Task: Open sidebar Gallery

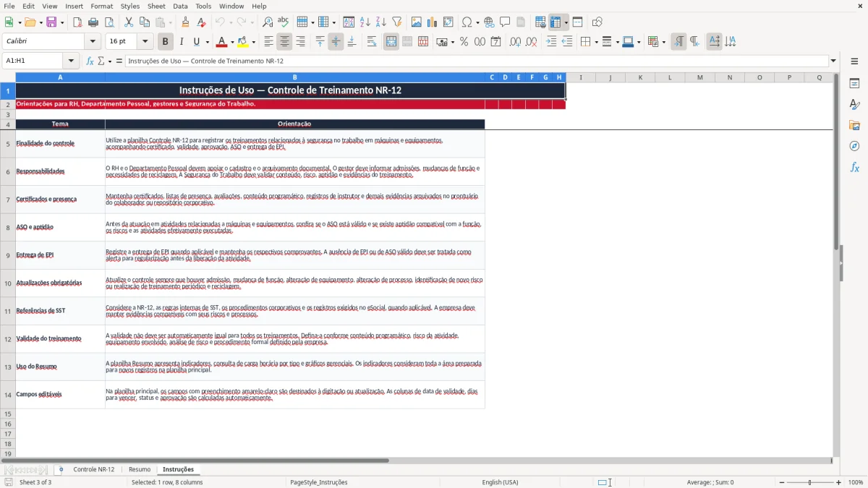Action: pos(854,125)
